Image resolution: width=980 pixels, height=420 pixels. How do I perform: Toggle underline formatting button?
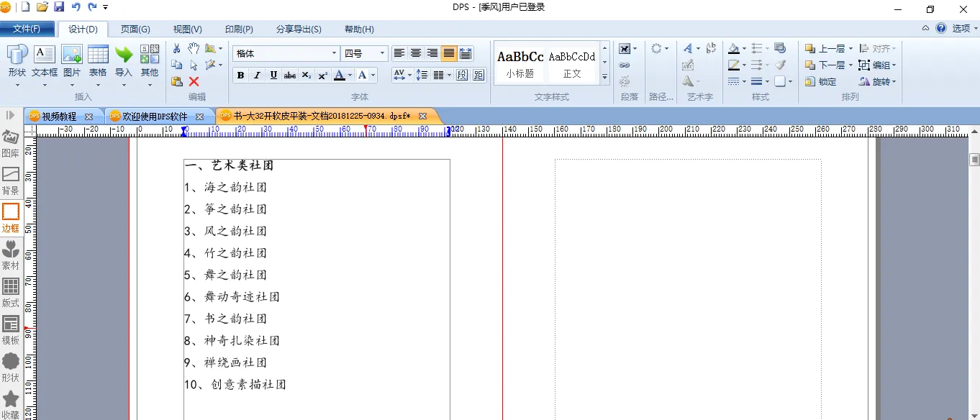(x=273, y=75)
